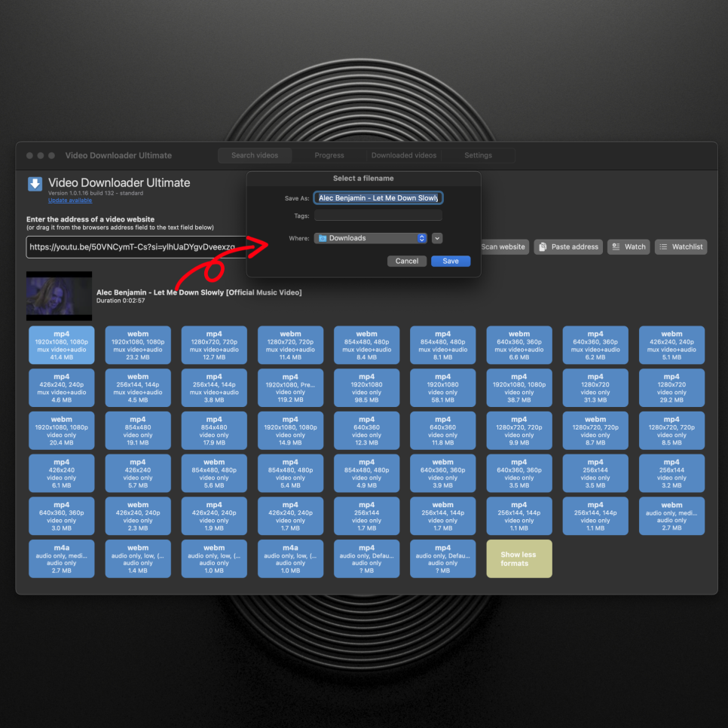
Task: Choose mp4 240p mux format 4.6 MB
Action: (61, 387)
